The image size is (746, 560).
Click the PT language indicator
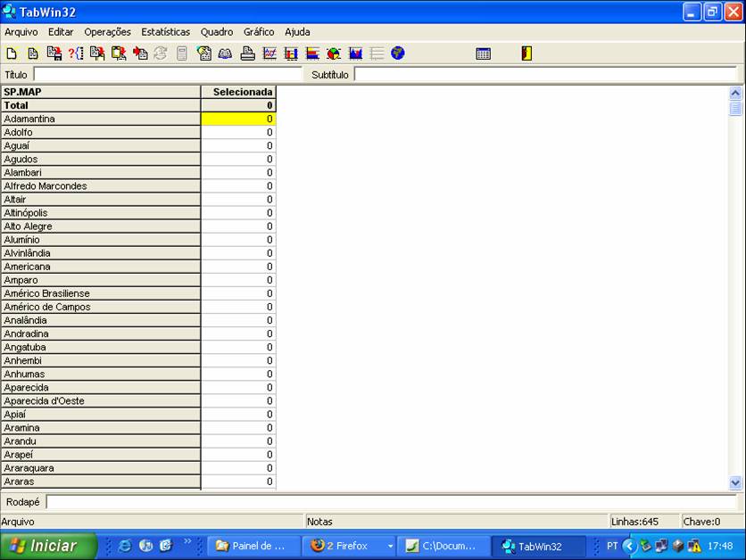point(612,546)
